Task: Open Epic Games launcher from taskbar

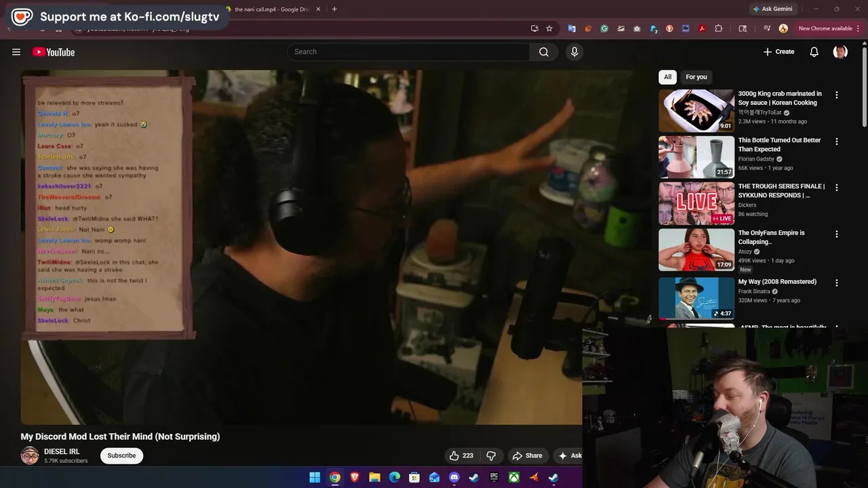Action: [494, 478]
